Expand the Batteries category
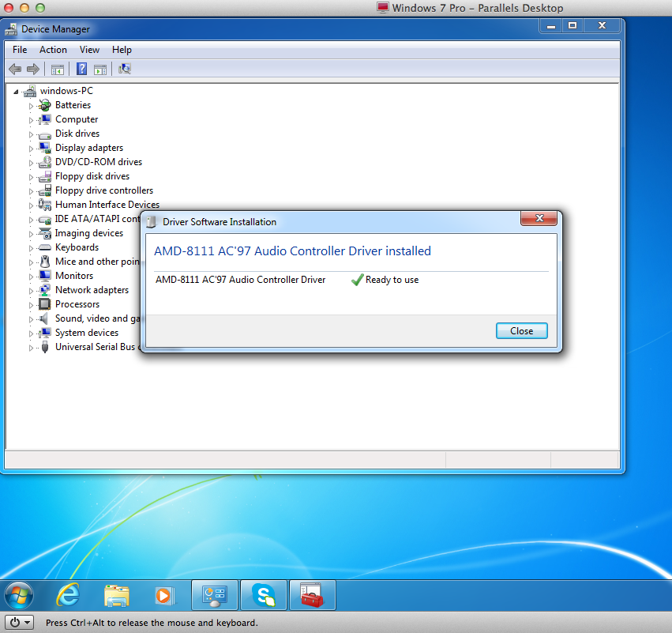 pos(32,106)
